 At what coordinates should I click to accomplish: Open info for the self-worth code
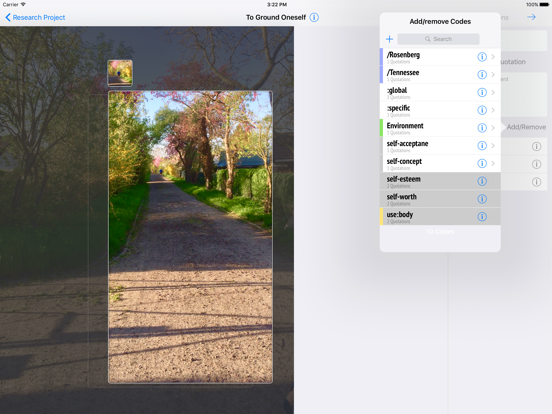pyautogui.click(x=482, y=199)
